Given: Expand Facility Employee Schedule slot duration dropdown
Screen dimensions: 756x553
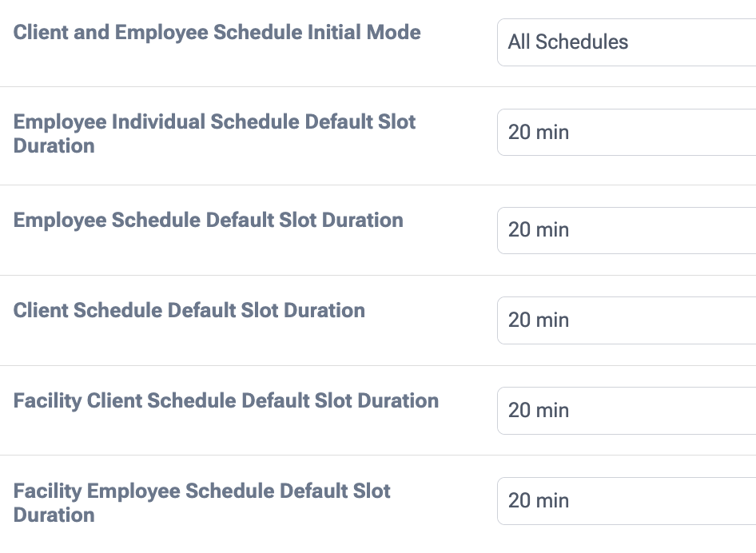Looking at the screenshot, I should (627, 501).
